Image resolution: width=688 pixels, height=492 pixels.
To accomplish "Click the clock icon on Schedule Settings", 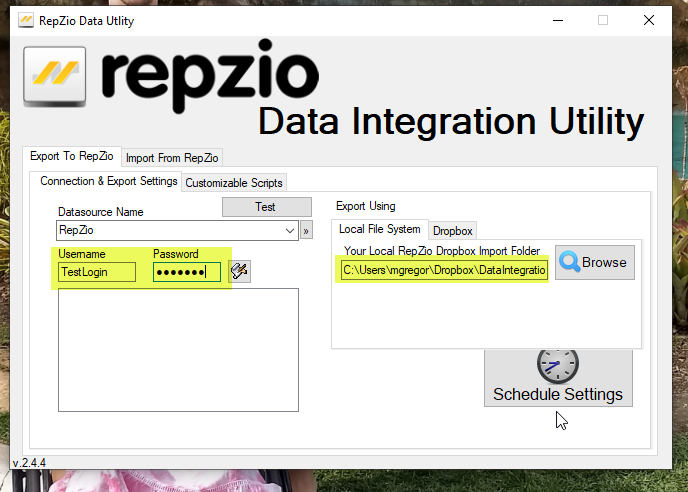I will 558,366.
